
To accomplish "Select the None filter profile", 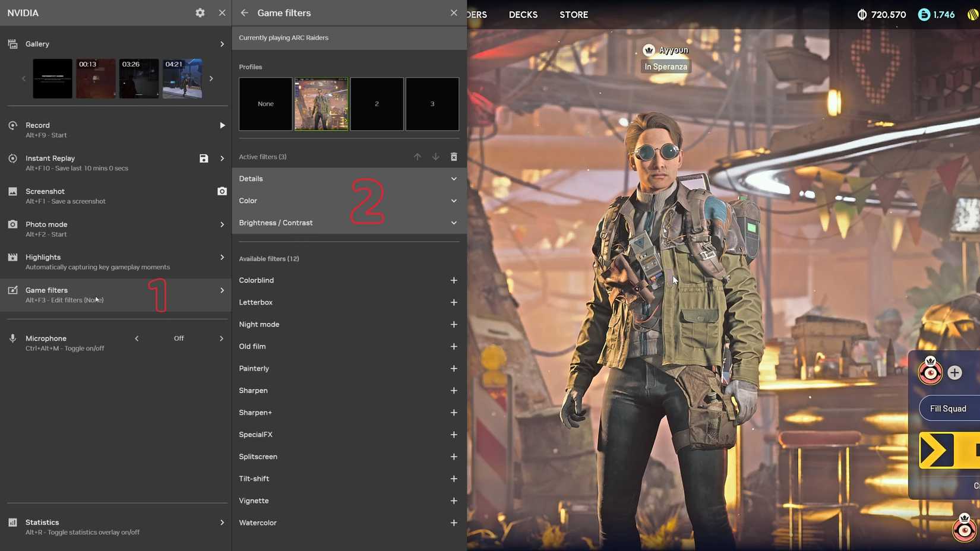I will (265, 104).
